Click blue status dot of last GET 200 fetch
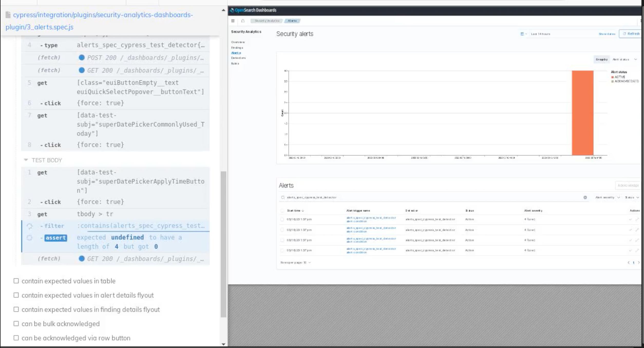 (82, 259)
